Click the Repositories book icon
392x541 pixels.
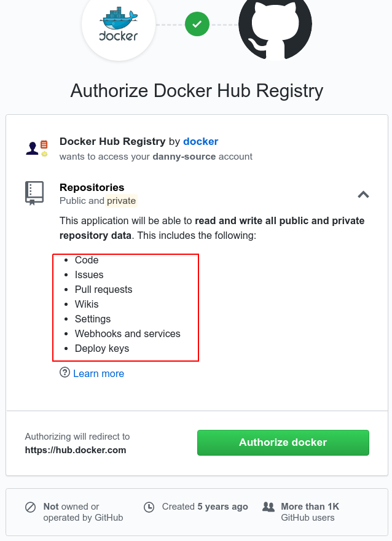pyautogui.click(x=34, y=193)
